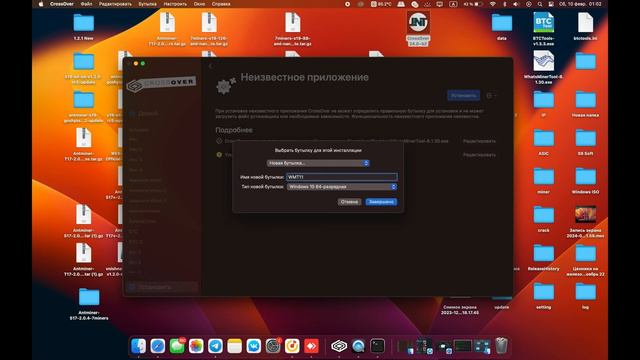The width and height of the screenshot is (640, 360).
Task: Open the CrossOver app menu
Action: tap(62, 4)
